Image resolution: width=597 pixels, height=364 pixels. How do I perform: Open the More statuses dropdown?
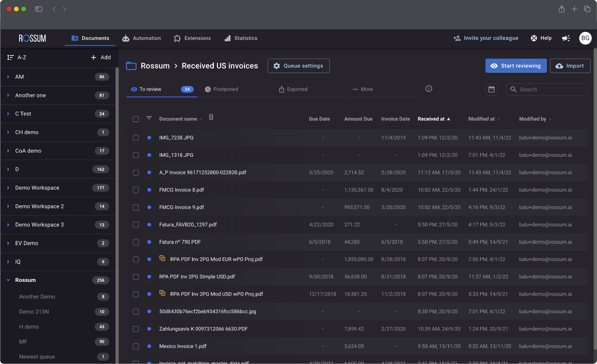(363, 90)
